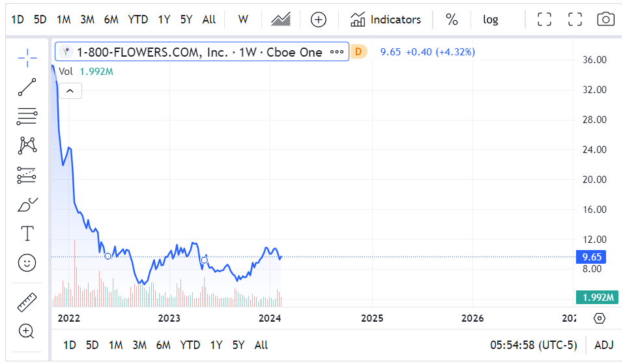Open the forecasting and measurement tools
The image size is (623, 364).
pyautogui.click(x=27, y=175)
